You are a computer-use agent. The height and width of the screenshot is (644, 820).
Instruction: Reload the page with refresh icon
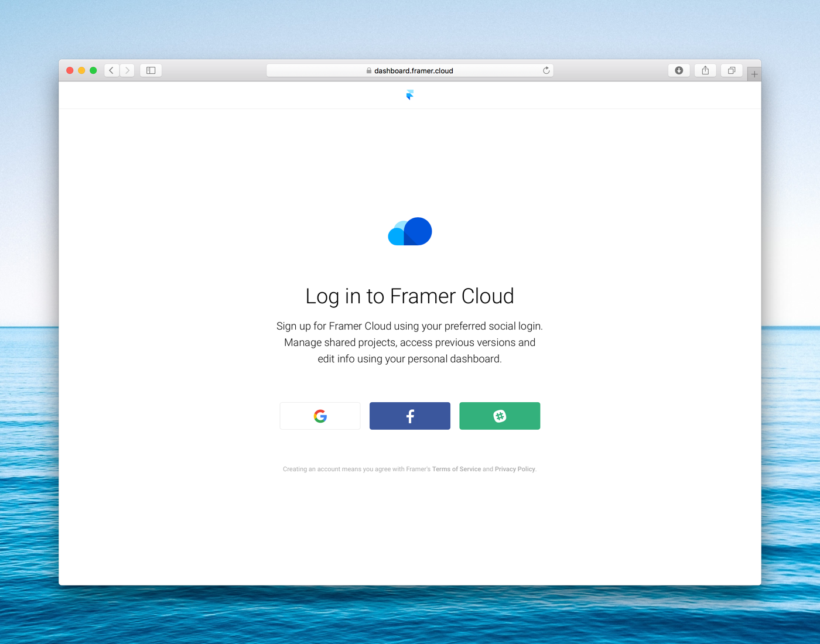click(546, 70)
